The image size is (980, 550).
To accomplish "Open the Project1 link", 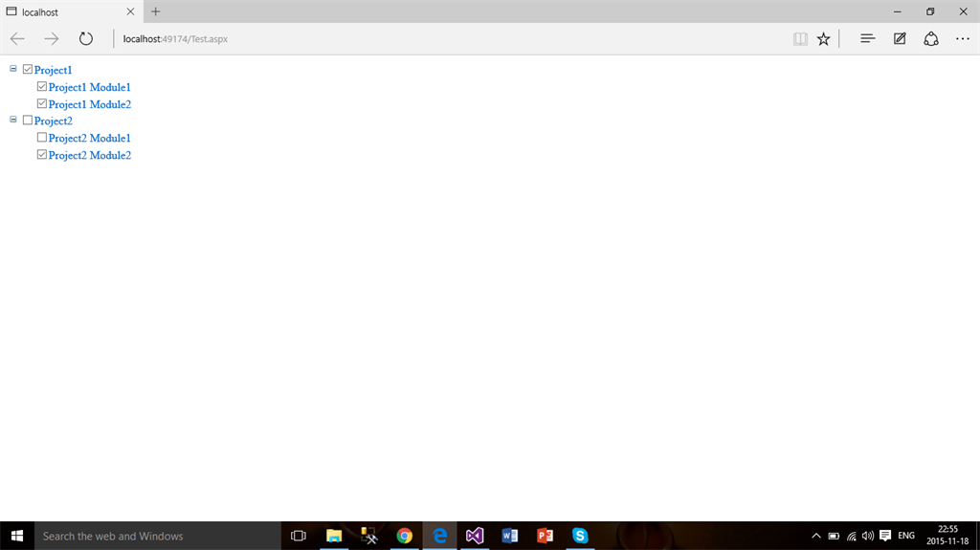I will pos(54,70).
